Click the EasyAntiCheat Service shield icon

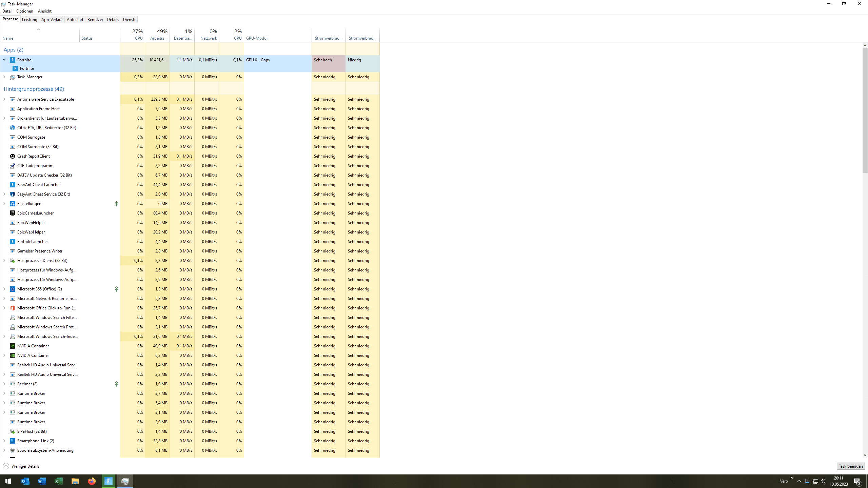tap(13, 194)
